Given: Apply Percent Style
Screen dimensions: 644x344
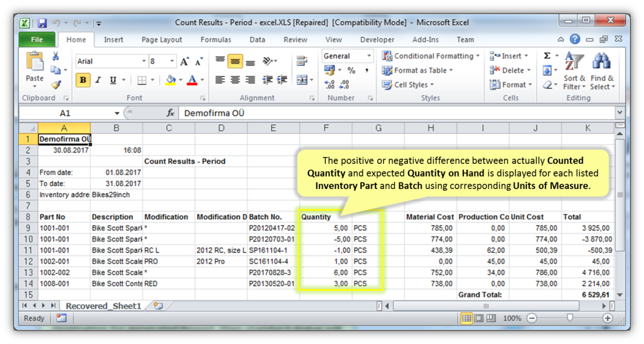Looking at the screenshot, I should [351, 70].
